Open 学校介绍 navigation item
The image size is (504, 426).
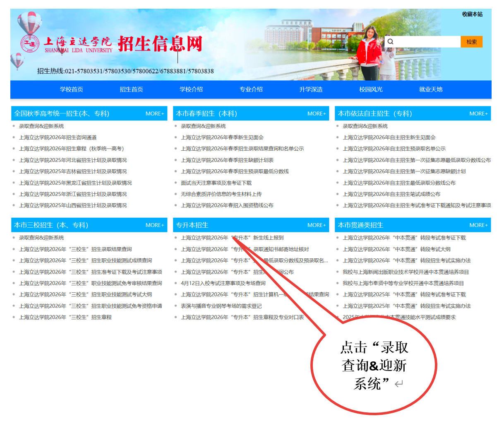pyautogui.click(x=191, y=89)
